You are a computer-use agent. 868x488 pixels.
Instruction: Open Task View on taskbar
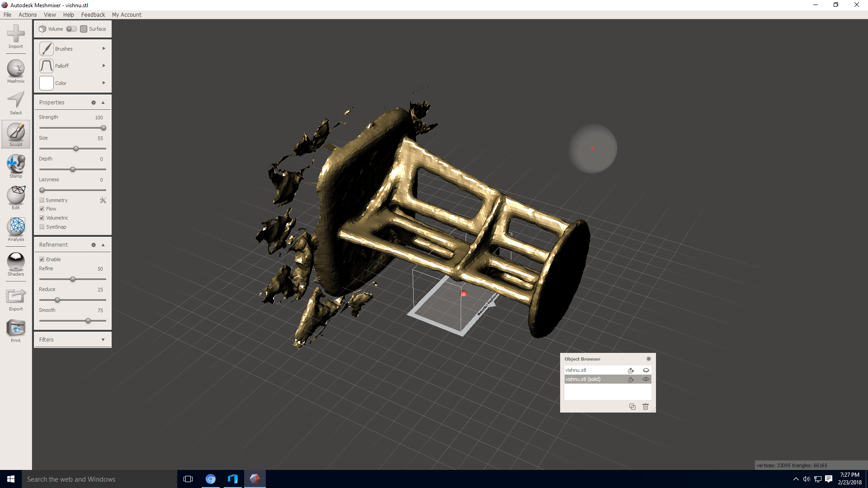click(x=188, y=479)
